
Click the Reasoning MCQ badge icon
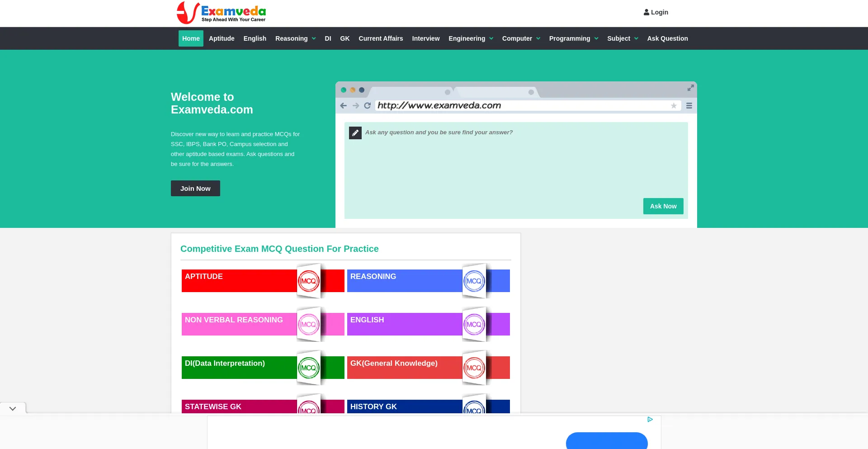(474, 281)
